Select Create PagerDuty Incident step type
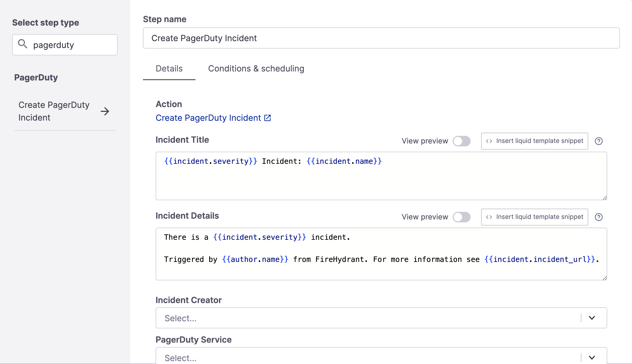This screenshot has width=632, height=364. [x=65, y=111]
